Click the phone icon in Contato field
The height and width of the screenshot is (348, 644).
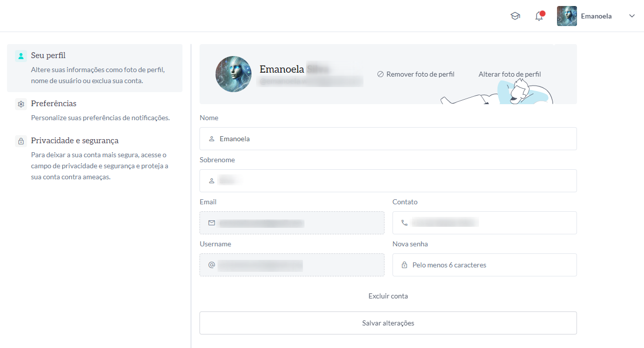pos(404,223)
